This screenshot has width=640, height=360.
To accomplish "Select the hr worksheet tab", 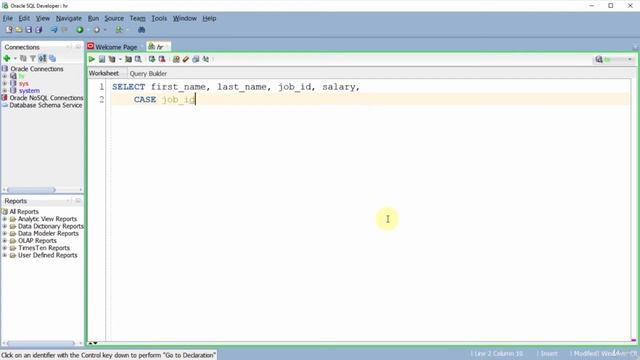I will 158,47.
